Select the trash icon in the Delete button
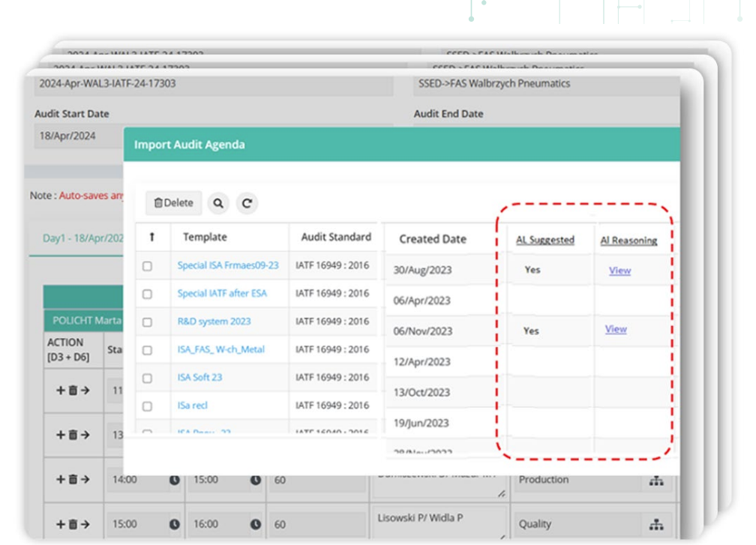756x545 pixels. (x=160, y=202)
